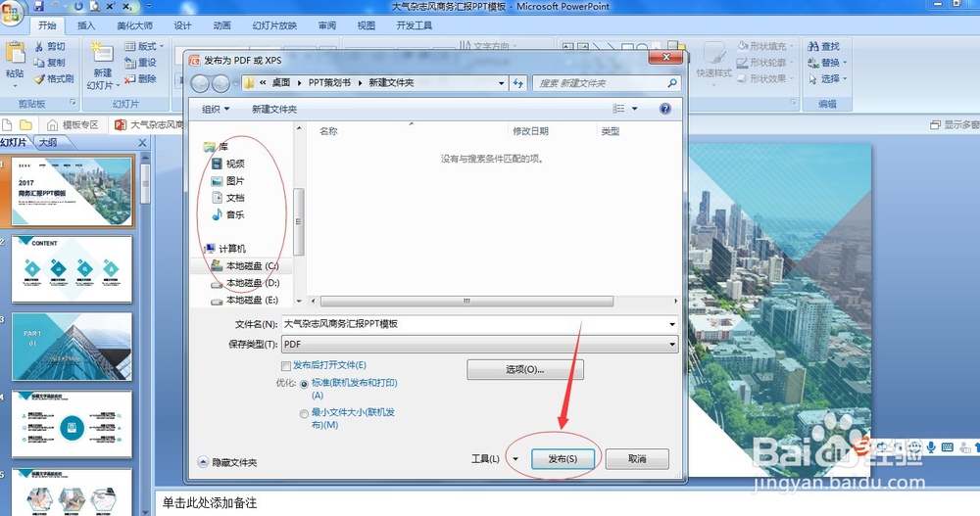Image resolution: width=980 pixels, height=516 pixels.
Task: Click the Reset (重设) slide icon
Action: [129, 63]
